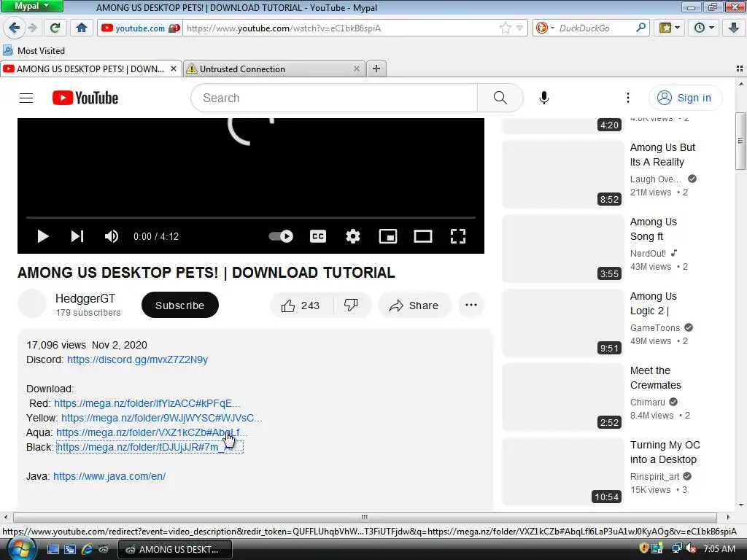Screen dimensions: 747x560
Task: Click the security shield tray icon
Action: point(644,548)
